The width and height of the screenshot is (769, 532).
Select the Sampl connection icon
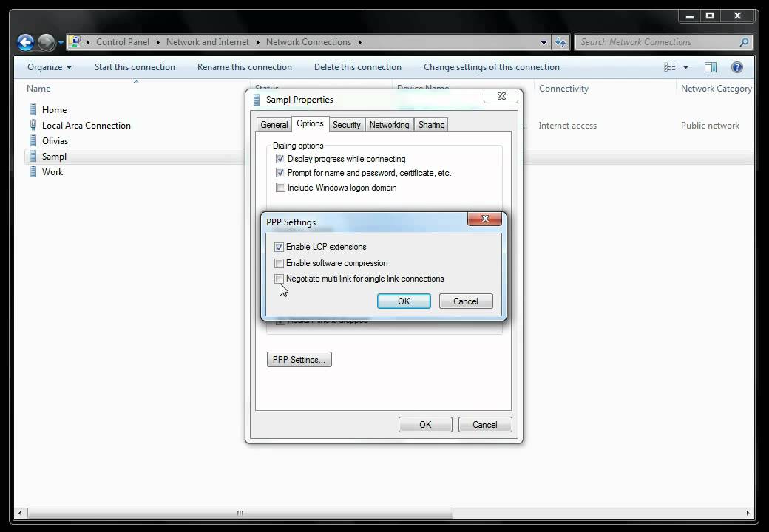click(33, 156)
